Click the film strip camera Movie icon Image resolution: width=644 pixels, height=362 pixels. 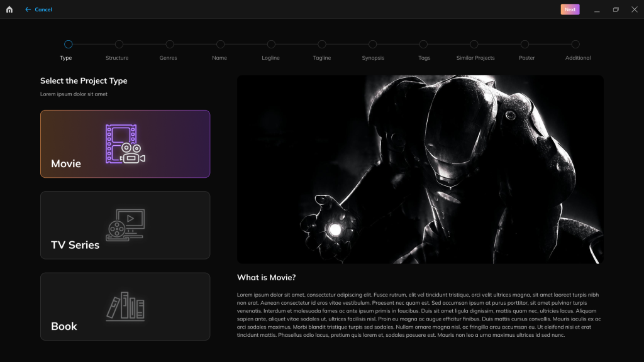coord(125,144)
